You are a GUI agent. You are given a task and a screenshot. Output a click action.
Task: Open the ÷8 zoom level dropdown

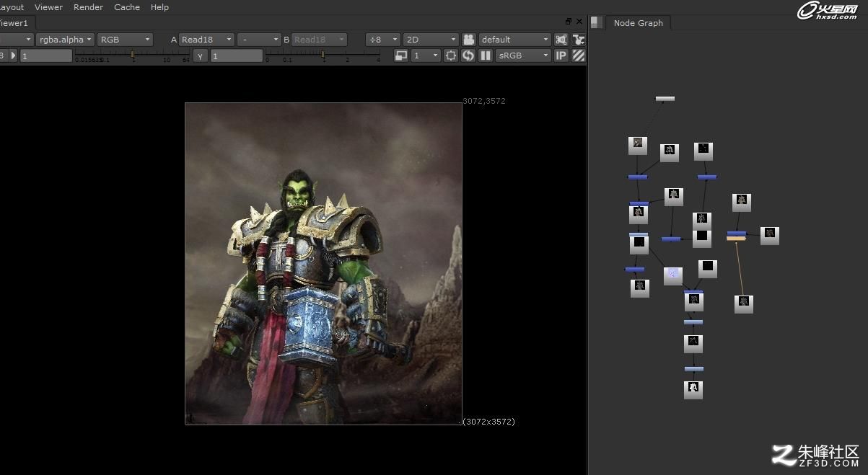(x=383, y=40)
